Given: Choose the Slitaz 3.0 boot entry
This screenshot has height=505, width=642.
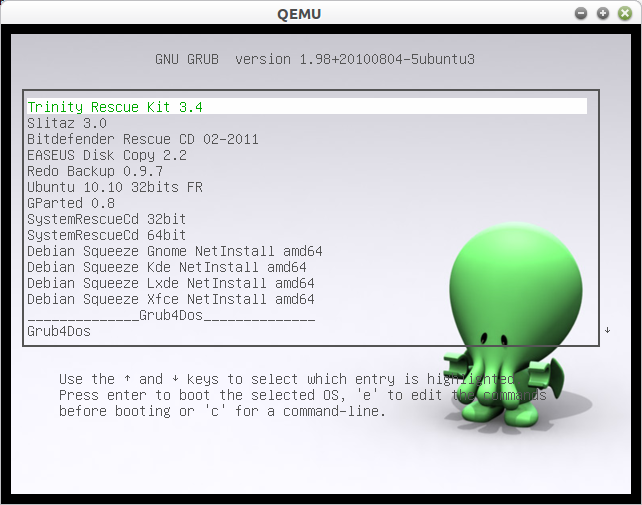Looking at the screenshot, I should (67, 123).
